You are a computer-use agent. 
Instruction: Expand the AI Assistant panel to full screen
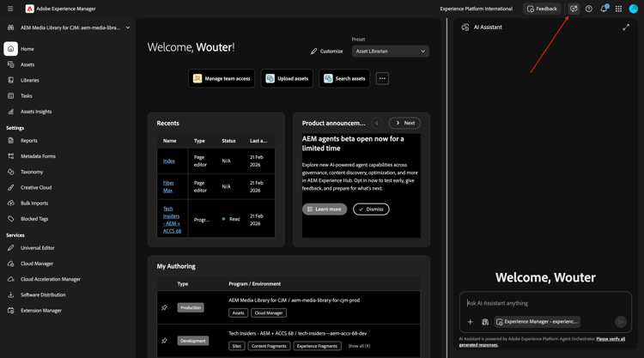[x=626, y=27]
